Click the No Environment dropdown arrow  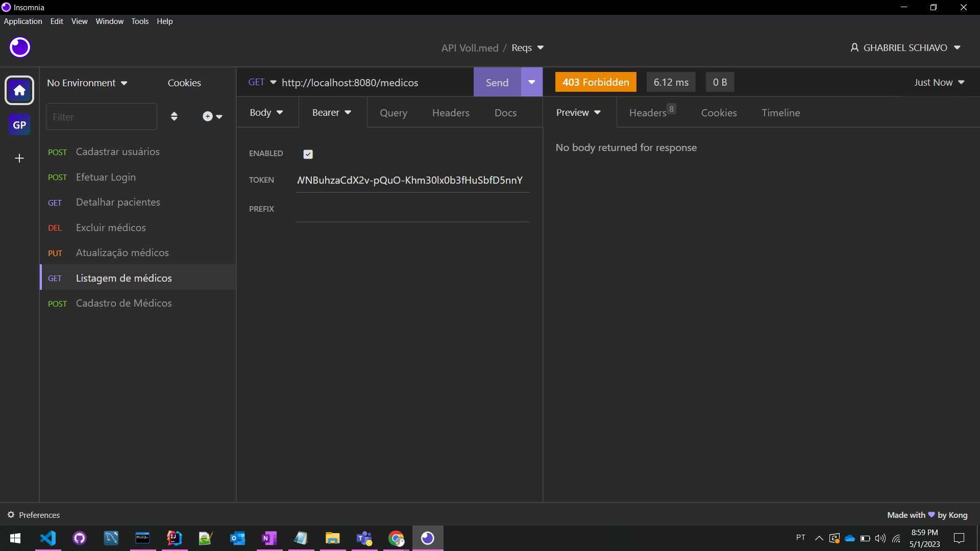(123, 83)
